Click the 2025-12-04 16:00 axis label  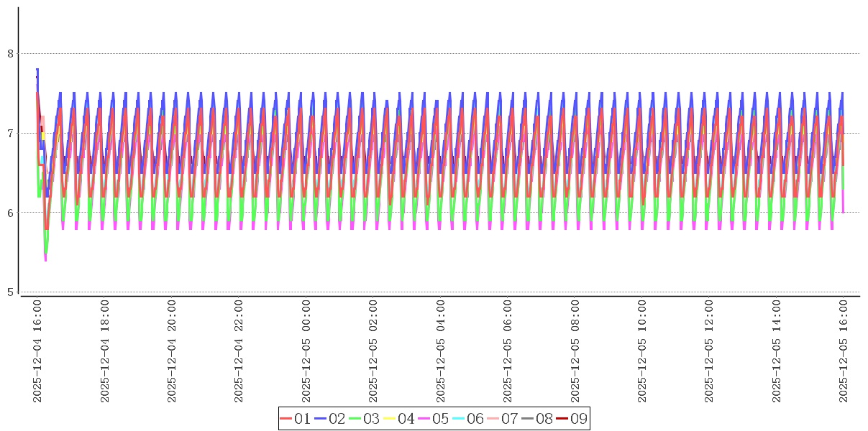point(37,351)
